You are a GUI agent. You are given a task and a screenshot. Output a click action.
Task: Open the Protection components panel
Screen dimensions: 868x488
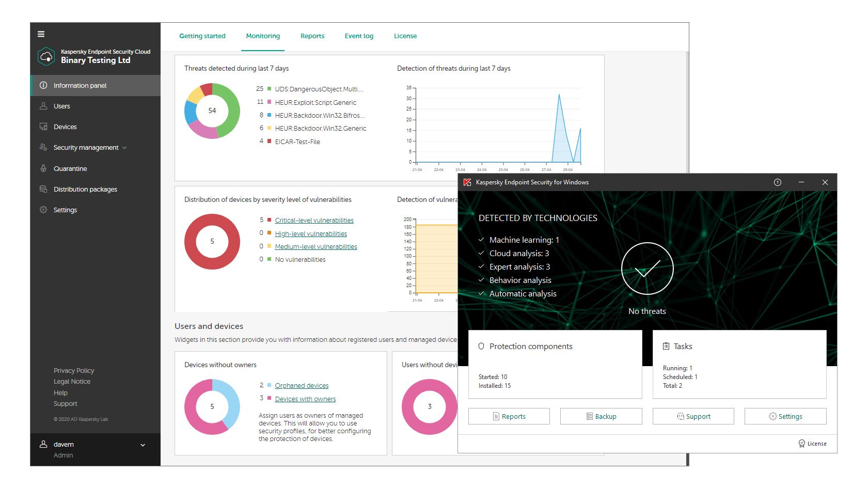[x=555, y=364]
